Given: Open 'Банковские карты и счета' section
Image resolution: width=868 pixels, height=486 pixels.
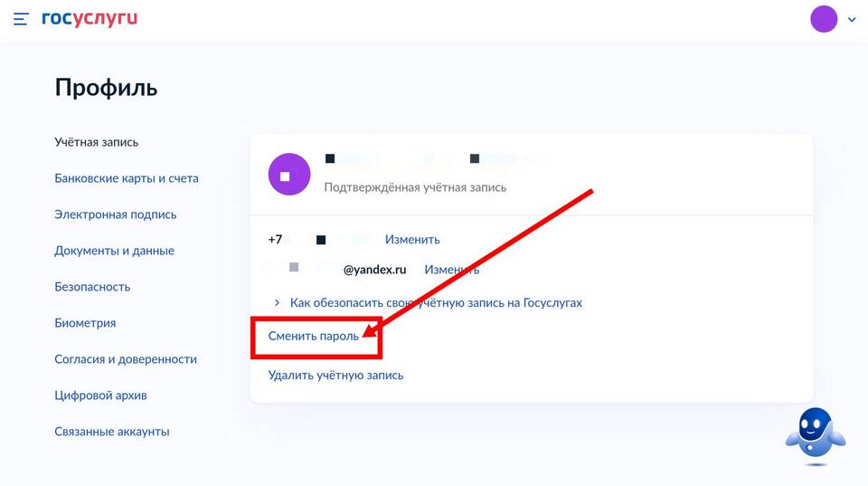Looking at the screenshot, I should [127, 178].
